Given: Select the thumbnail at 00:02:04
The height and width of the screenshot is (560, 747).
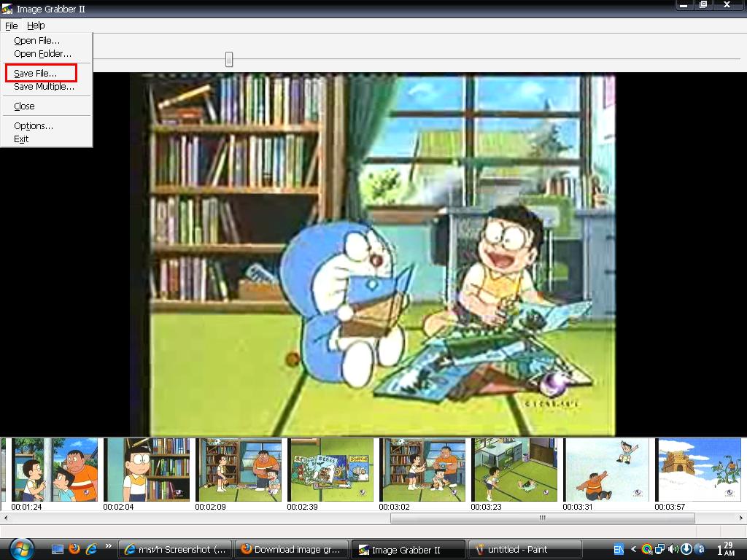Looking at the screenshot, I should tap(147, 470).
